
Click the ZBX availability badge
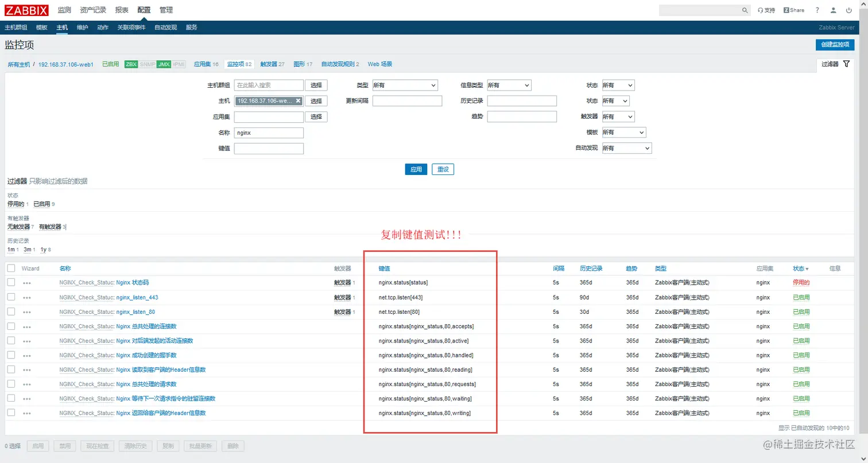click(131, 64)
